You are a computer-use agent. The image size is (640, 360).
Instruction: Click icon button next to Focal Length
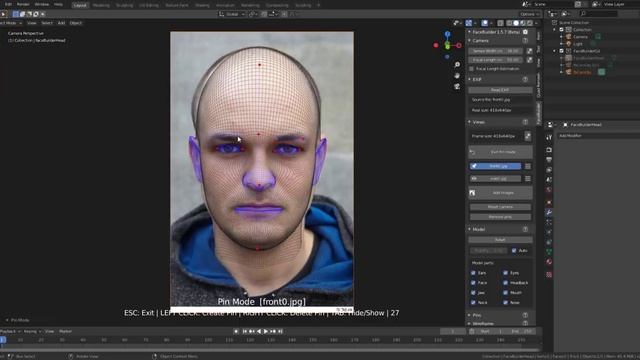pos(529,60)
